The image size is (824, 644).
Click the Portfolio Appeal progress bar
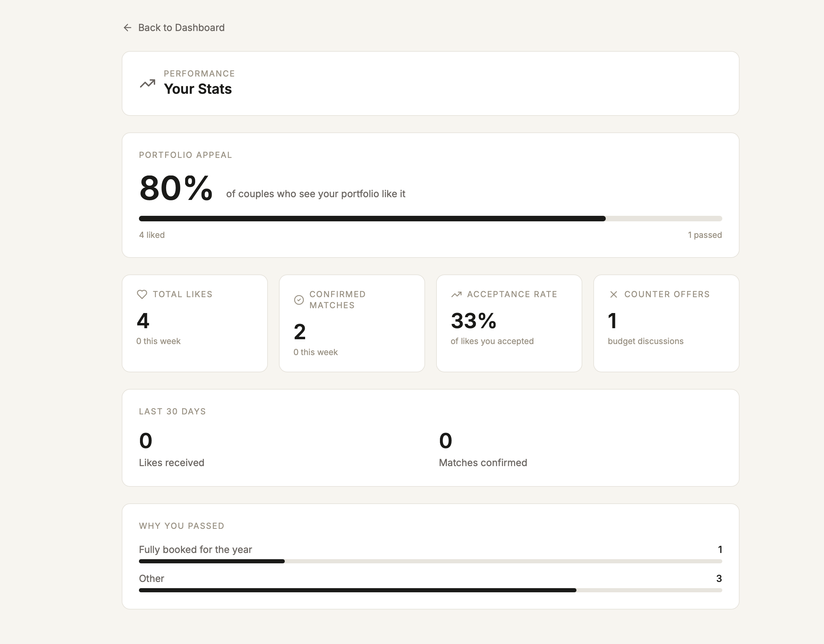430,219
